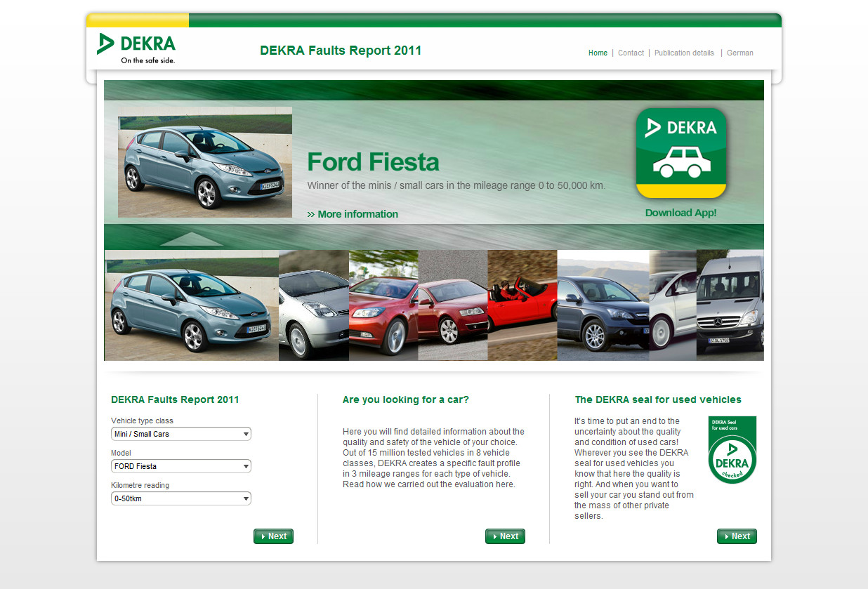Image resolution: width=868 pixels, height=589 pixels.
Task: Select the silver Toyota Prius thumbnail in the strip
Action: [314, 305]
